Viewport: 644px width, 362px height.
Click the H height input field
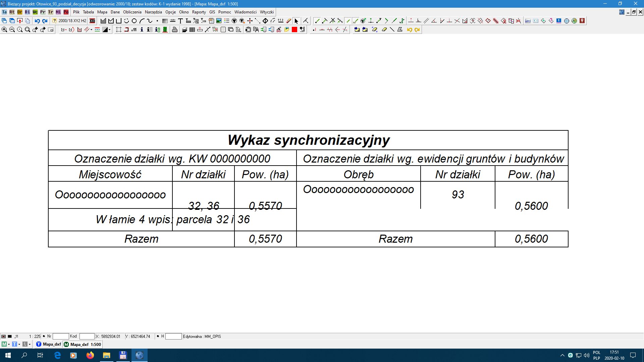173,337
